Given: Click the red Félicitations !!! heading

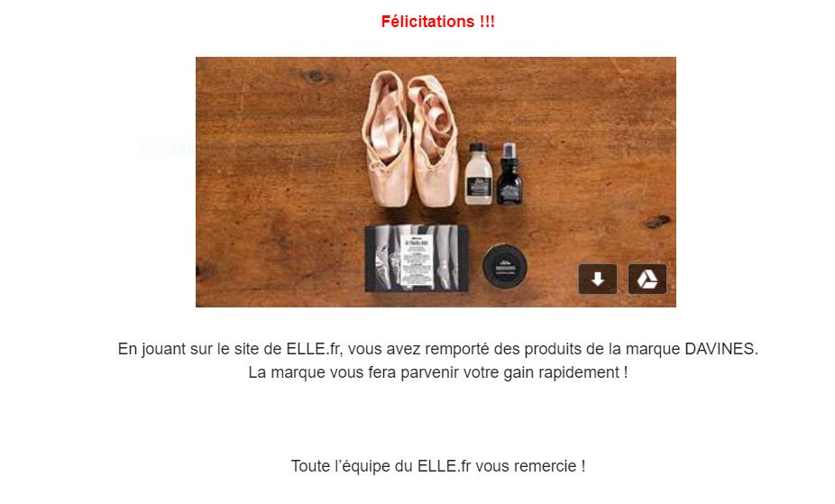Looking at the screenshot, I should 437,22.
